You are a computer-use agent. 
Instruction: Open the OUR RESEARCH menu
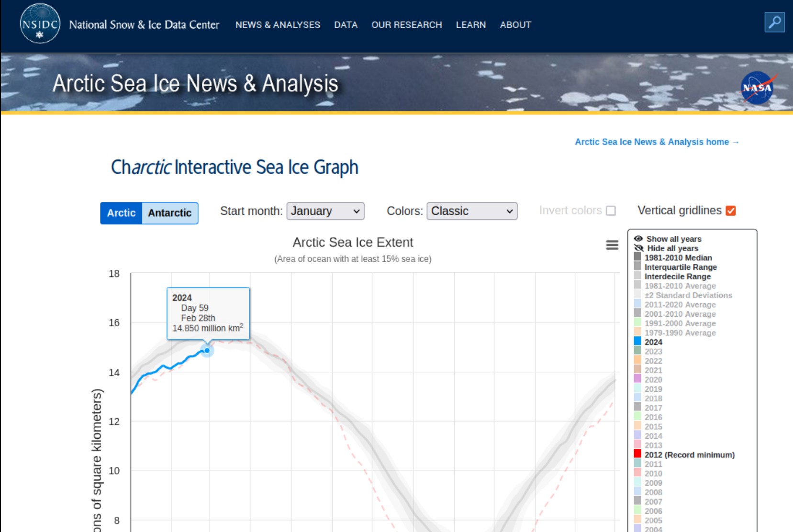coord(407,25)
